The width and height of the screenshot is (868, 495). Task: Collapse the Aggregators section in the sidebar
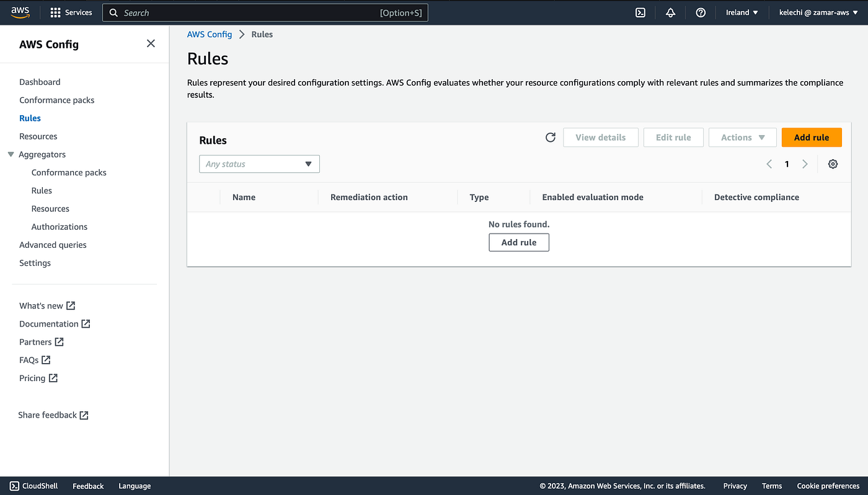[x=11, y=154]
